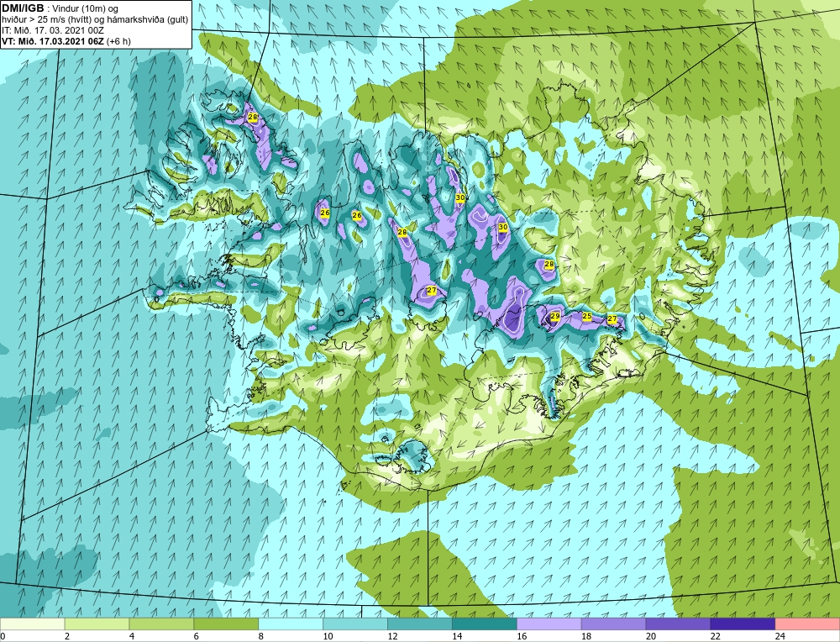The height and width of the screenshot is (642, 840).
Task: Click the 27 gust label beside the 25 label
Action: (x=612, y=318)
